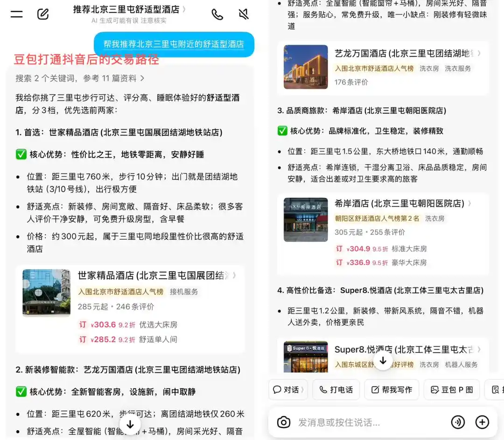Tap 朝阳区舒适酒店人气榜第2名 tag
The width and height of the screenshot is (504, 440).
(377, 218)
